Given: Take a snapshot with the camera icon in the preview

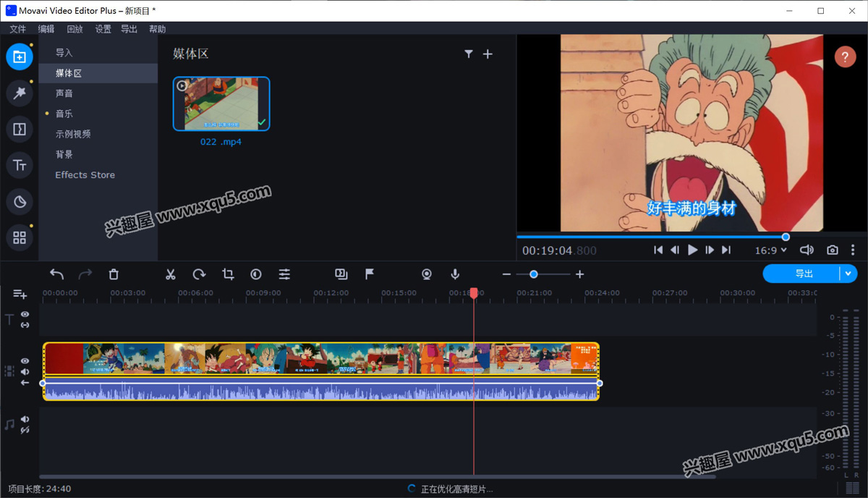Looking at the screenshot, I should pyautogui.click(x=833, y=250).
